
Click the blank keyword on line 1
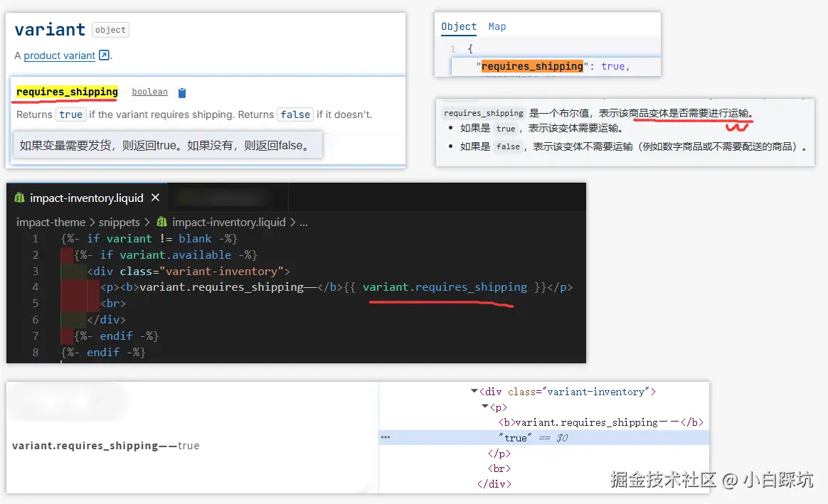[195, 239]
